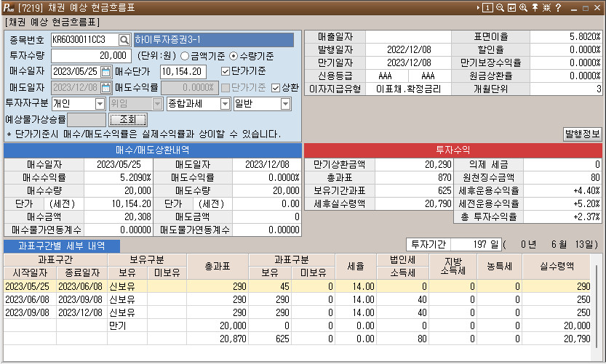Viewport: 606px width, 364px height.
Task: Click the 발행정보 button
Action: (583, 134)
